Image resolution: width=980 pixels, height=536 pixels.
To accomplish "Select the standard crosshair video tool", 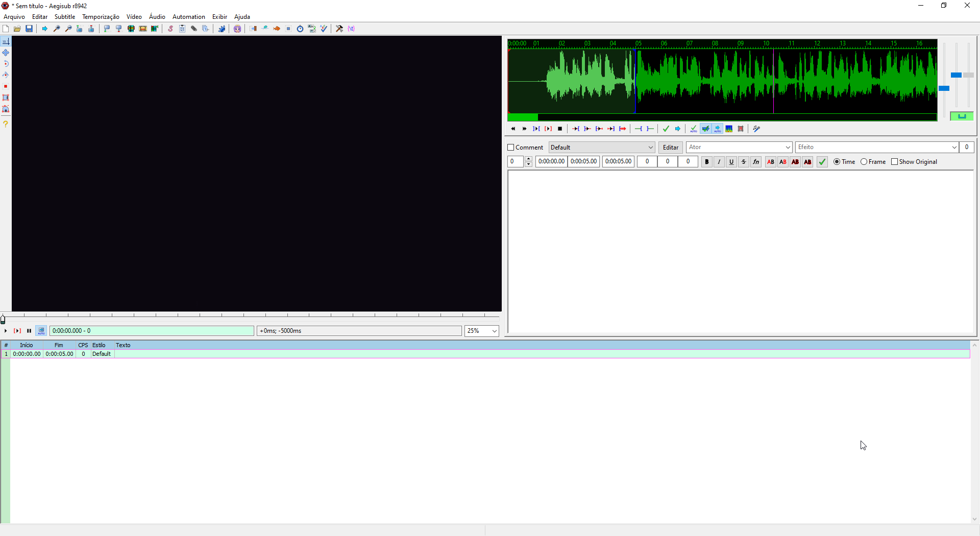I will (x=6, y=41).
